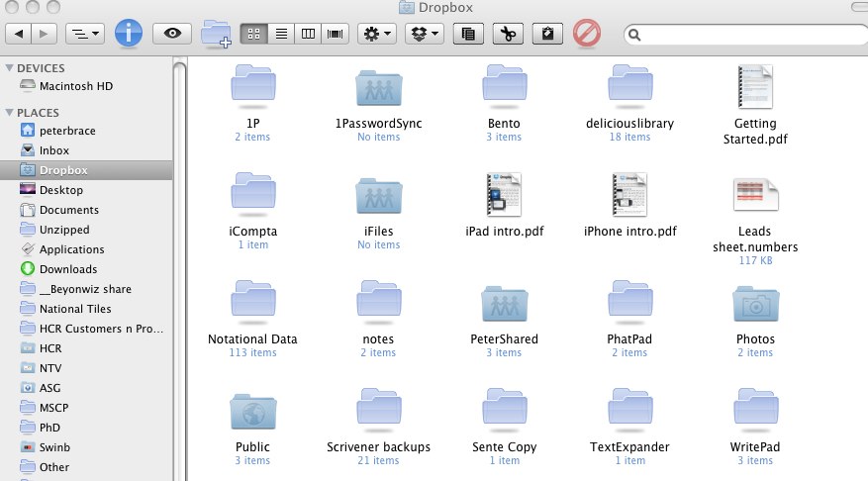Open Desktop from the sidebar
The height and width of the screenshot is (481, 868).
pos(86,190)
